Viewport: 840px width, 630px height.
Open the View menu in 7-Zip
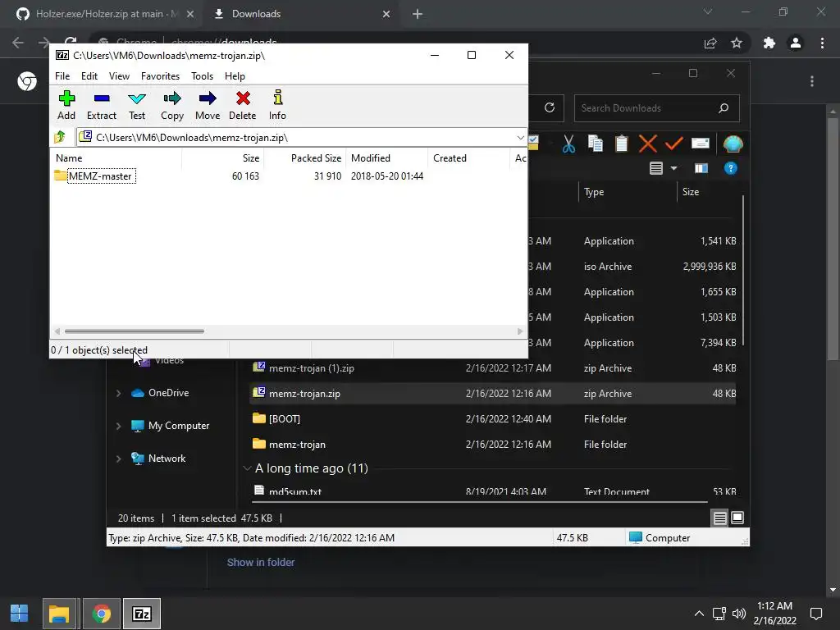119,76
